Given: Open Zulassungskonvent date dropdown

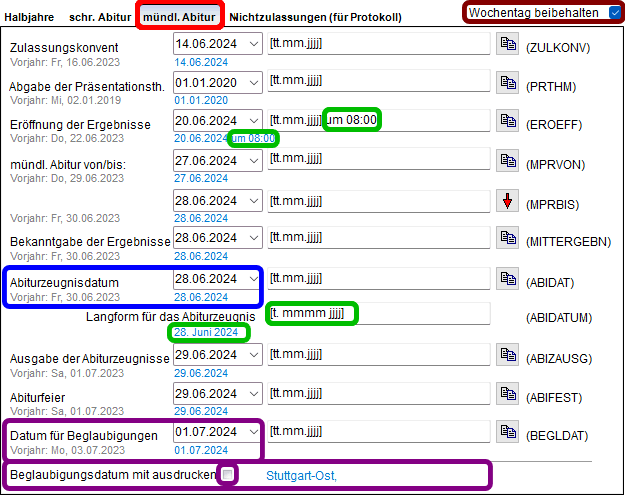Looking at the screenshot, I should 252,46.
